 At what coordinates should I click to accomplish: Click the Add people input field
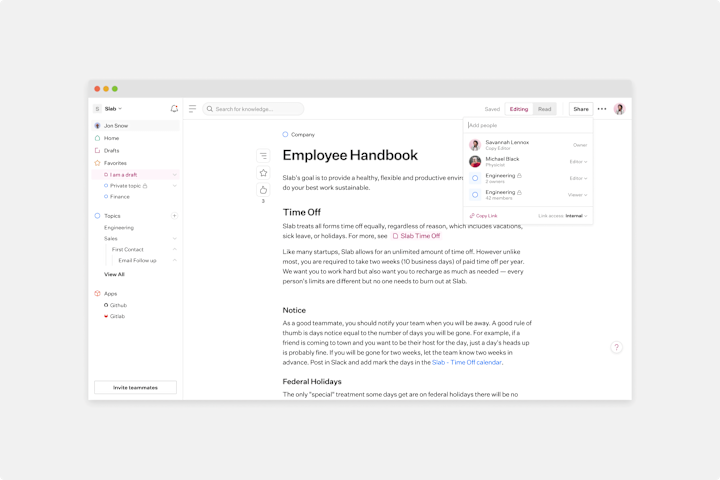pos(528,125)
